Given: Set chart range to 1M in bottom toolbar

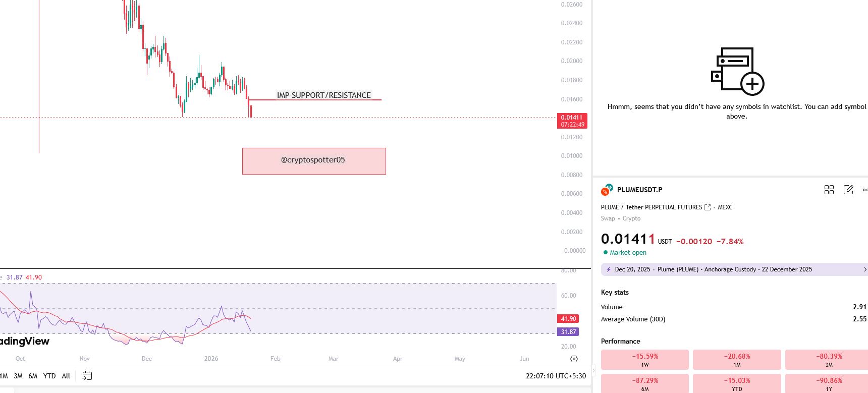Looking at the screenshot, I should [x=4, y=376].
